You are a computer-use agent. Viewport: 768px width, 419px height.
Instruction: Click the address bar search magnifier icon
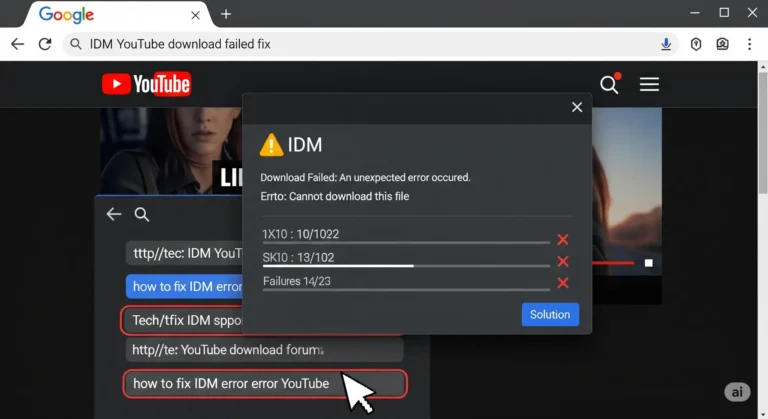pos(75,44)
